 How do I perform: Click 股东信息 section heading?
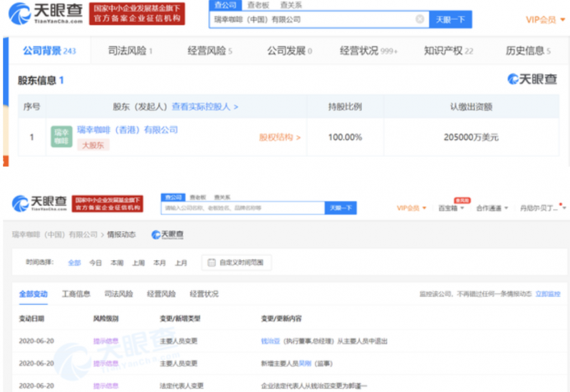[41, 80]
